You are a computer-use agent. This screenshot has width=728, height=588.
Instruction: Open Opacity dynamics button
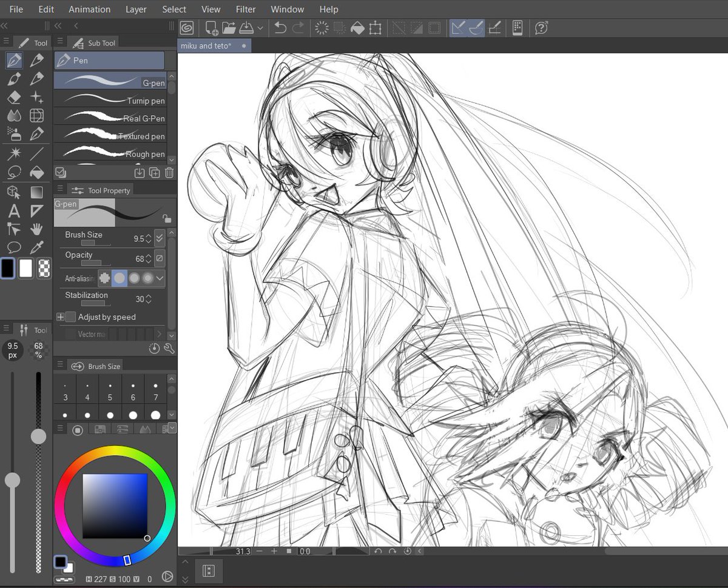pos(160,259)
